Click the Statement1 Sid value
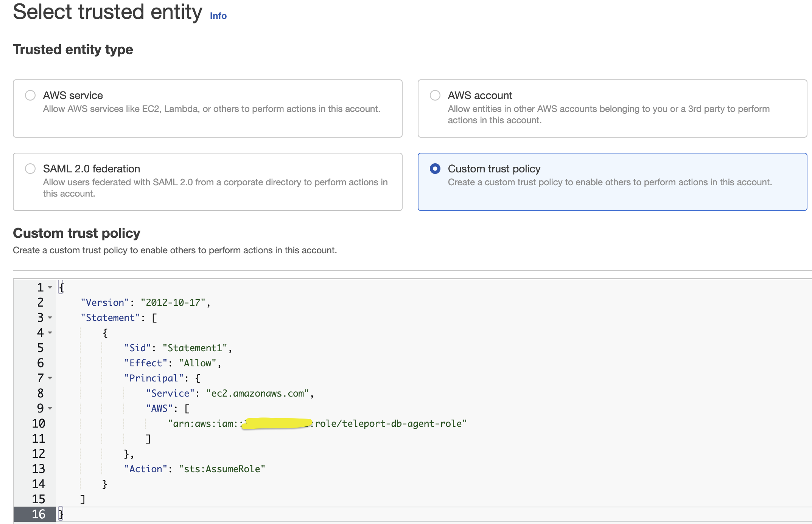The height and width of the screenshot is (524, 812). [196, 348]
